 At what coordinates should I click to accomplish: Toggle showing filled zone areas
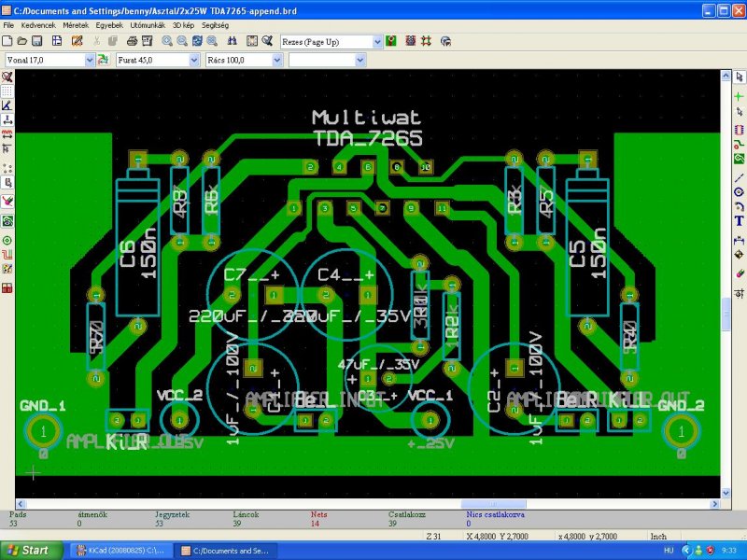[x=7, y=221]
